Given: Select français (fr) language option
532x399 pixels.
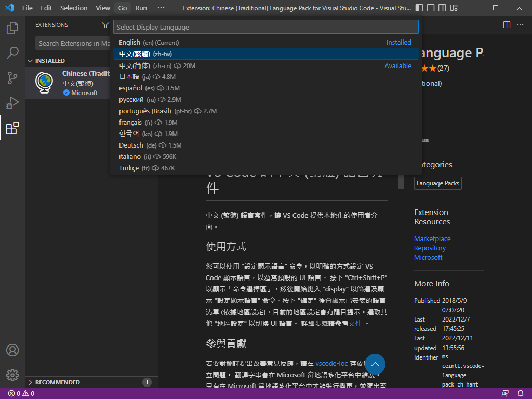Looking at the screenshot, I should click(266, 123).
